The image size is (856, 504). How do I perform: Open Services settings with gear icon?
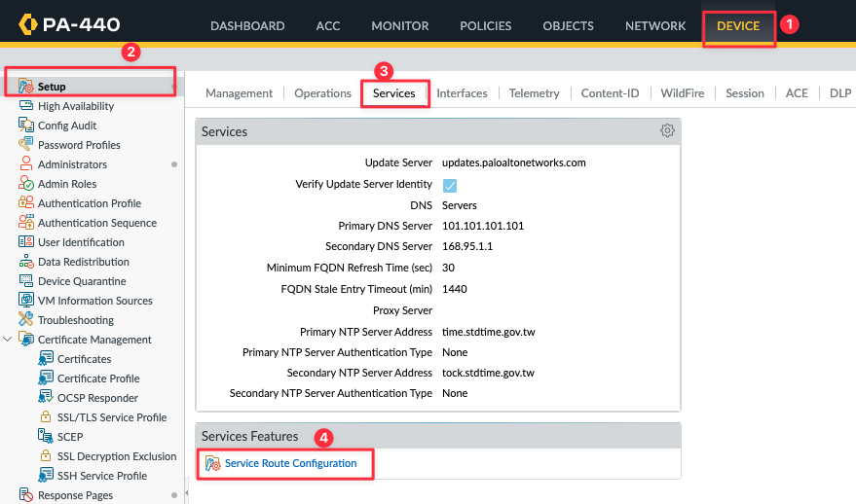pyautogui.click(x=667, y=130)
